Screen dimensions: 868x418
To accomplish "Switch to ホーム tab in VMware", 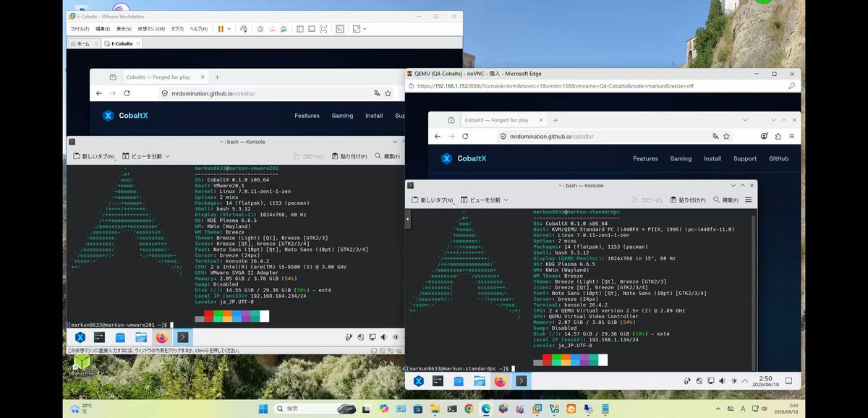I will [83, 43].
